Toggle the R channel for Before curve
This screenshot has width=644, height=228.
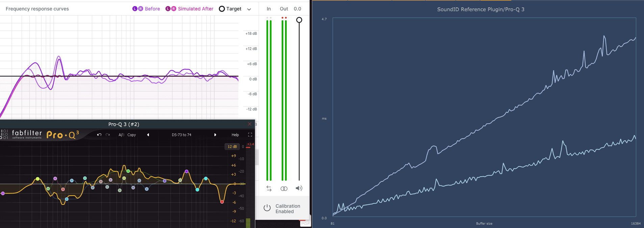[140, 9]
